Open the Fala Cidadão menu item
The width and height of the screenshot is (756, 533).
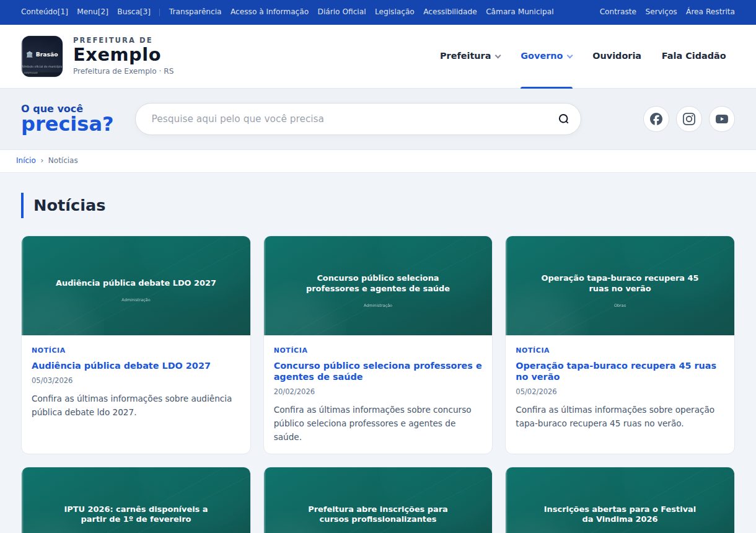point(693,56)
